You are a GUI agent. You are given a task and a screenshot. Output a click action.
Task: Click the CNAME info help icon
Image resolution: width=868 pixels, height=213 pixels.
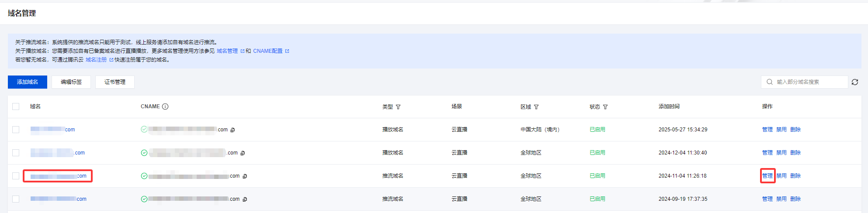(x=165, y=106)
